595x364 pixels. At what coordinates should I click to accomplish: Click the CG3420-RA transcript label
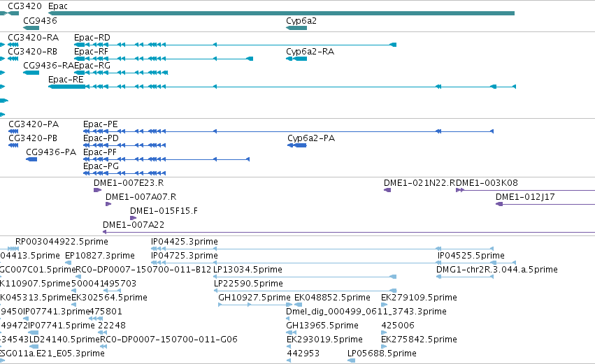(34, 38)
